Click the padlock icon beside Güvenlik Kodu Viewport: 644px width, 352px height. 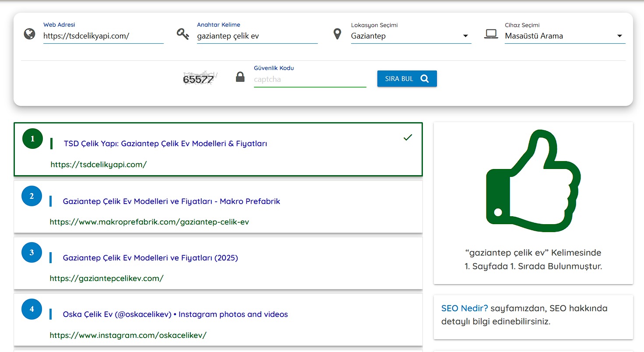(x=240, y=77)
